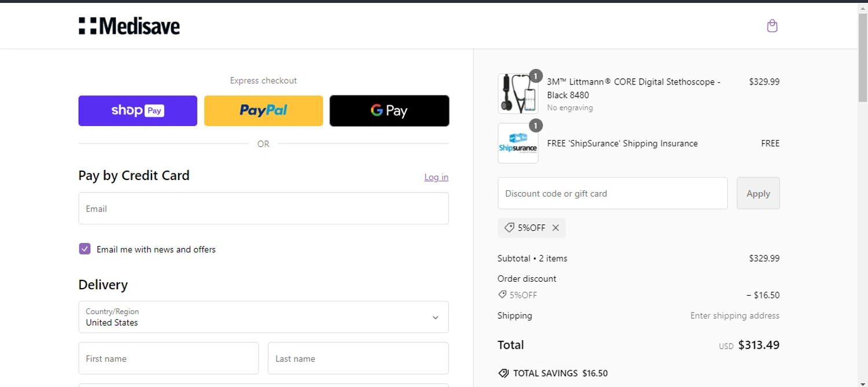Pay with Shop Pay express checkout
Image resolution: width=868 pixels, height=387 pixels.
(x=138, y=110)
